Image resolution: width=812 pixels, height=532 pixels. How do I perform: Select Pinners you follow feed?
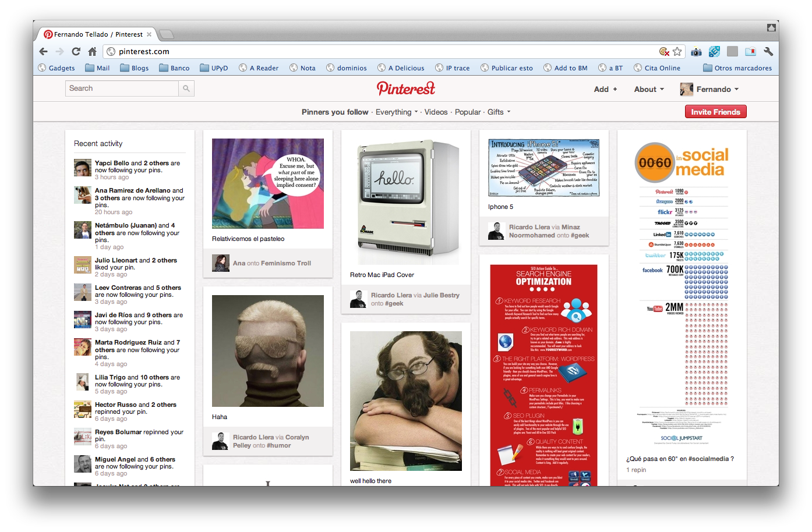pos(335,112)
